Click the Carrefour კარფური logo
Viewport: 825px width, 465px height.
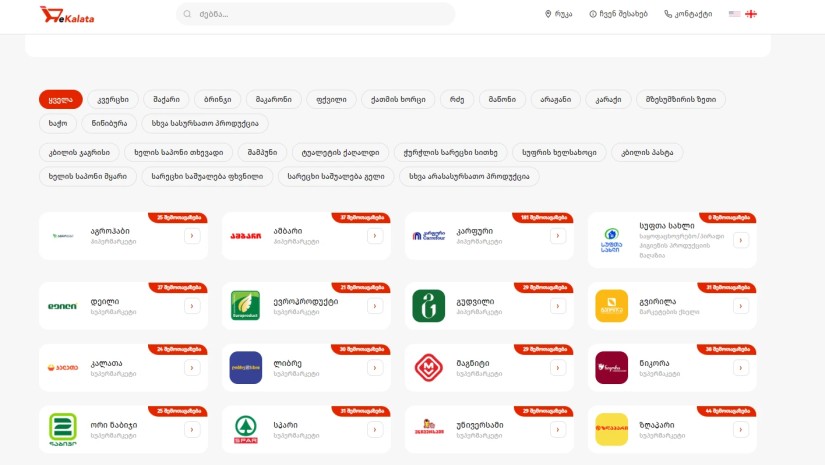428,236
